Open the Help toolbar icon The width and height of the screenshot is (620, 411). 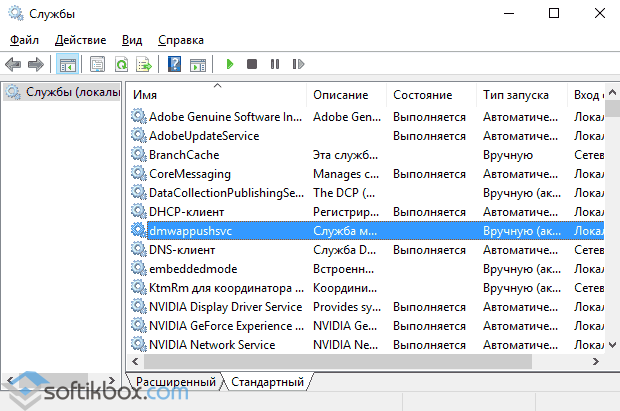[174, 64]
